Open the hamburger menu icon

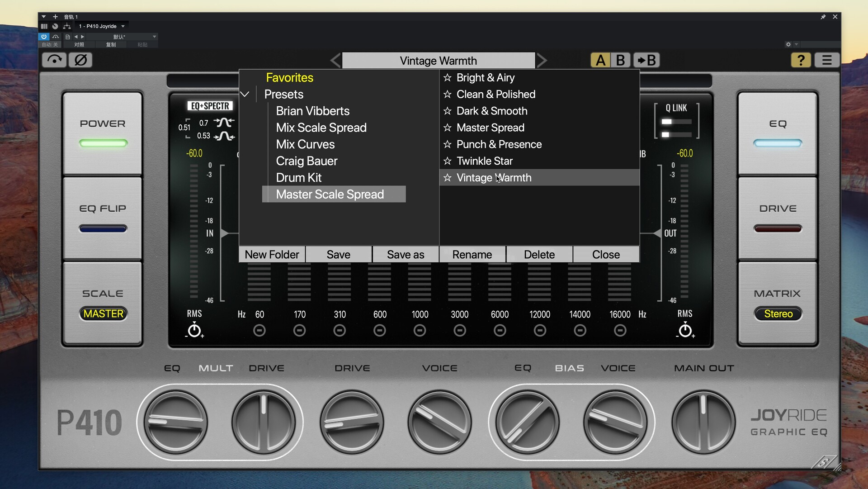826,60
